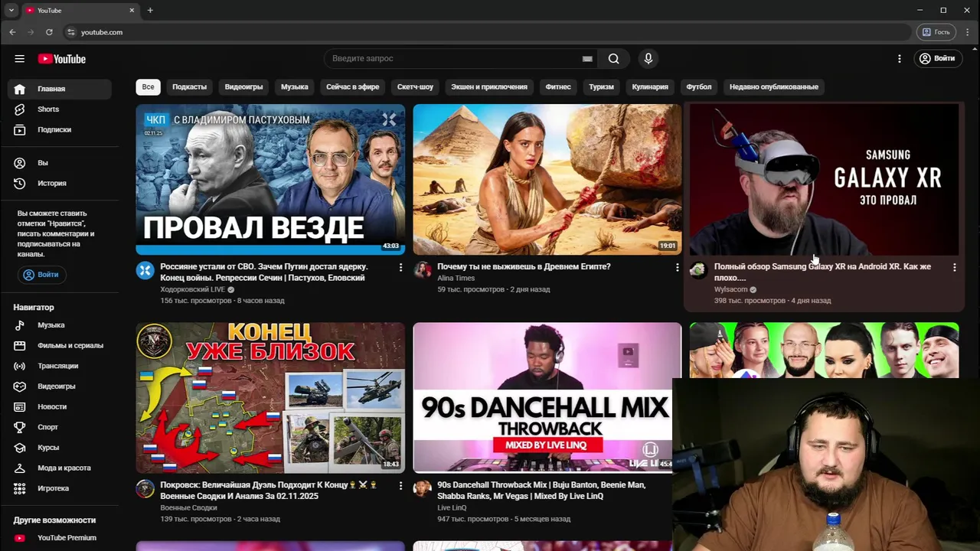Open Chrome three-dot menu
Image resolution: width=980 pixels, height=551 pixels.
(x=968, y=32)
